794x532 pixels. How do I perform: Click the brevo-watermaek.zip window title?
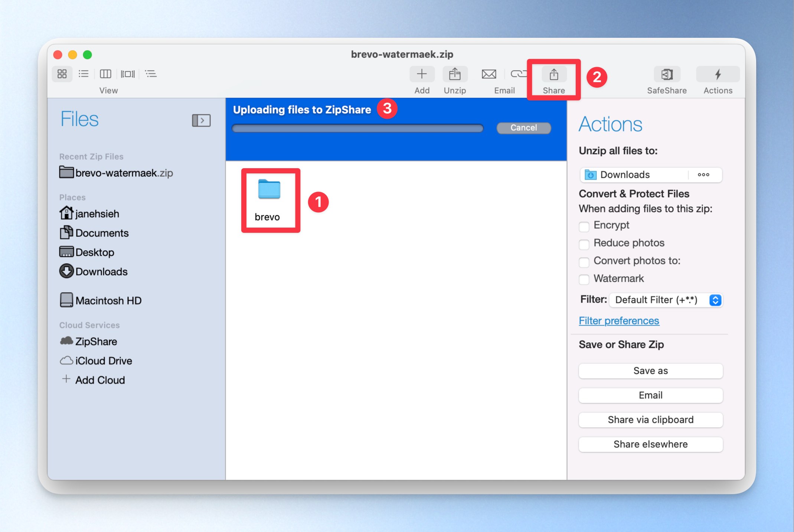point(402,54)
